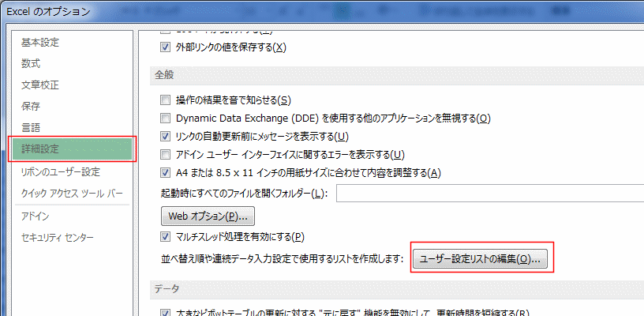Toggle A4 または 8.5 x 11 インチ paper size checkbox
The image size is (644, 316).
click(x=165, y=172)
